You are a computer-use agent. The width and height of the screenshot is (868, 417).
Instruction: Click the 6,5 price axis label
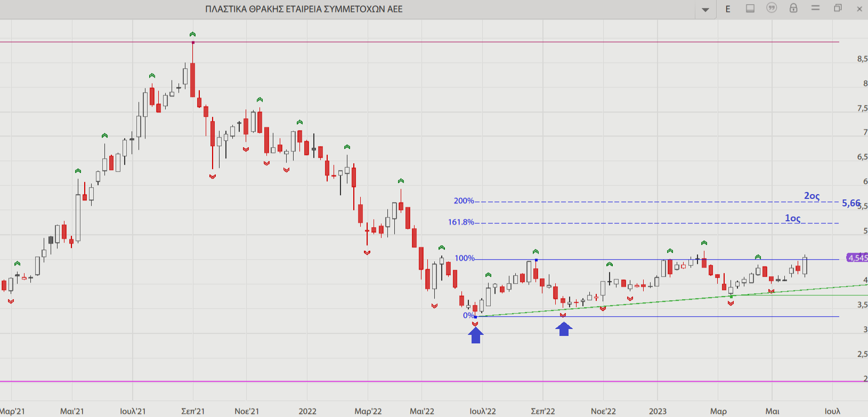coord(862,157)
